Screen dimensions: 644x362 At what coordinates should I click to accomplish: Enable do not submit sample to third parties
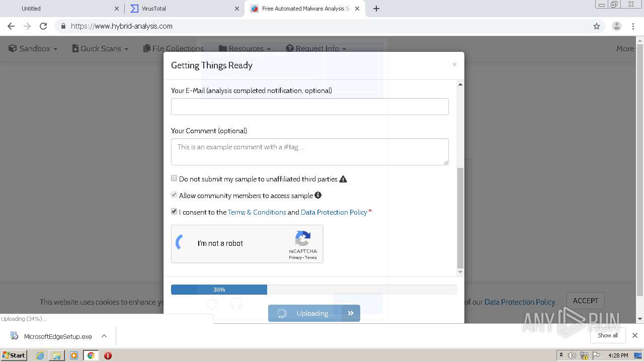174,178
